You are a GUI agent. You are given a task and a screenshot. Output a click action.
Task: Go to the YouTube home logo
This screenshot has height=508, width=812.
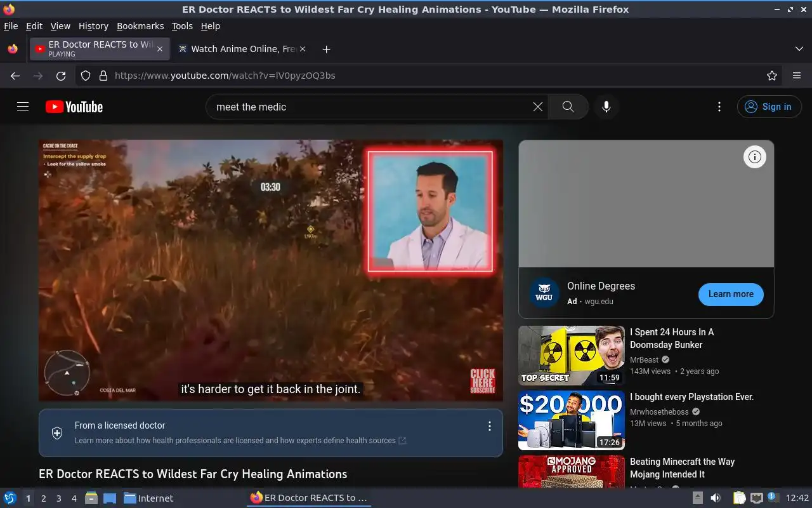(x=74, y=107)
